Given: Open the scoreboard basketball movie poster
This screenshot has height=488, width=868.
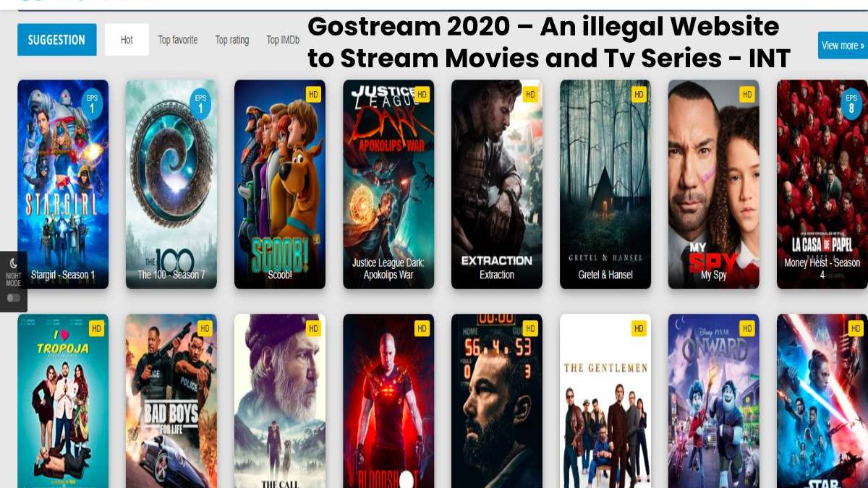Looking at the screenshot, I should tap(497, 401).
